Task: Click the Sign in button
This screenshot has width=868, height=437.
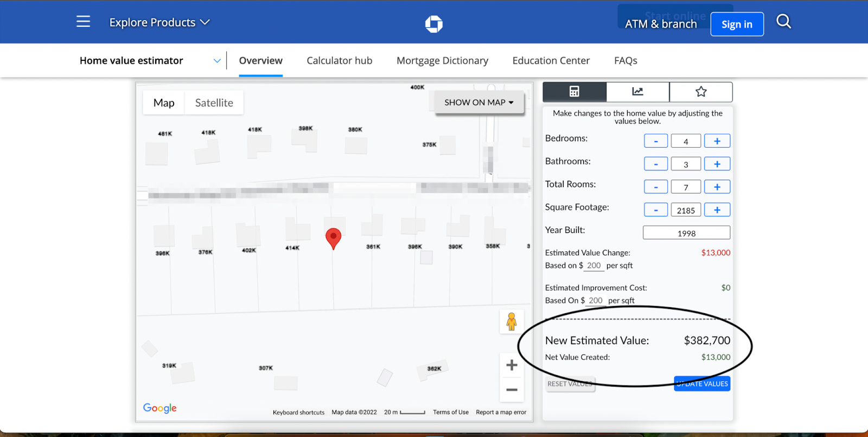Action: pos(737,24)
